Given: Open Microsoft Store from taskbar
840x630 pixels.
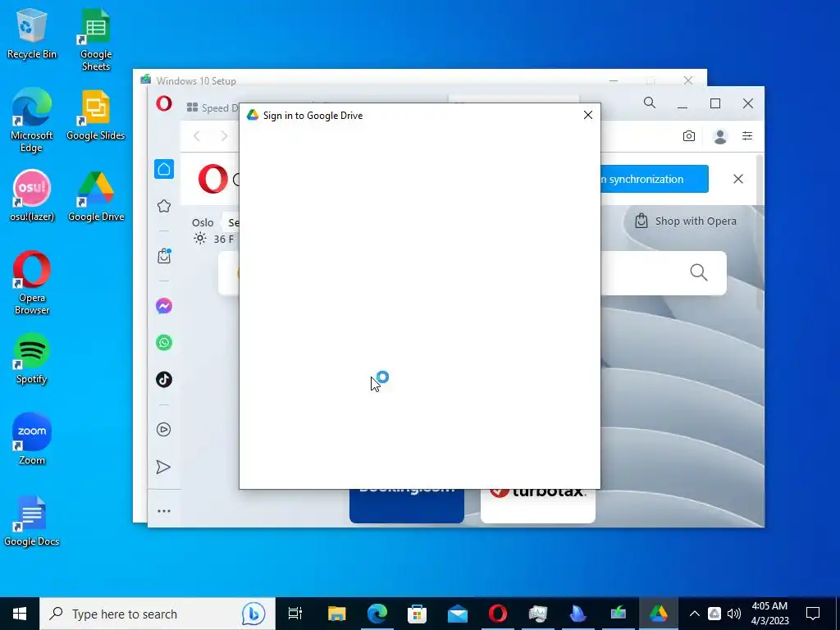Looking at the screenshot, I should [417, 614].
